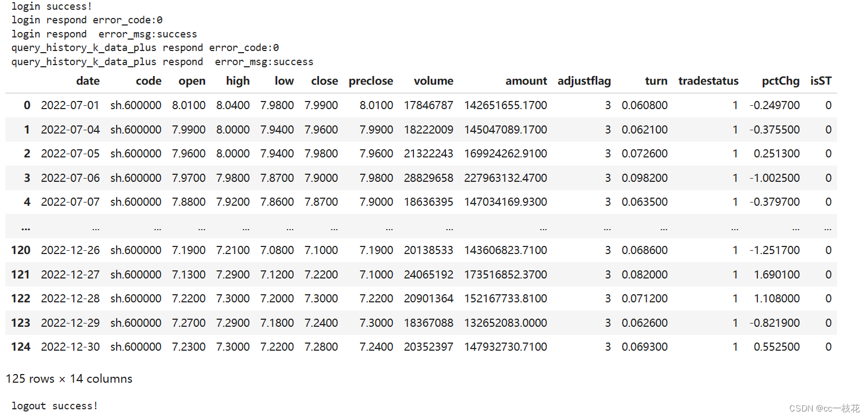Click the 'amount' column header
Image resolution: width=868 pixels, height=418 pixels.
526,81
